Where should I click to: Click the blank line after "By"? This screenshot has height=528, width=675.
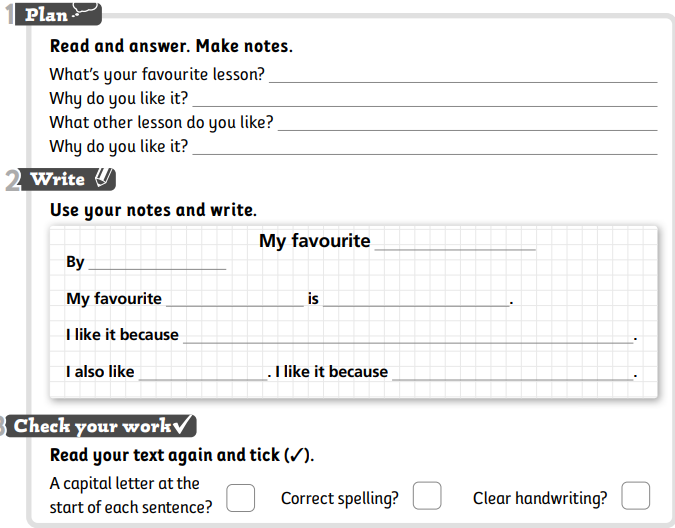tap(157, 266)
